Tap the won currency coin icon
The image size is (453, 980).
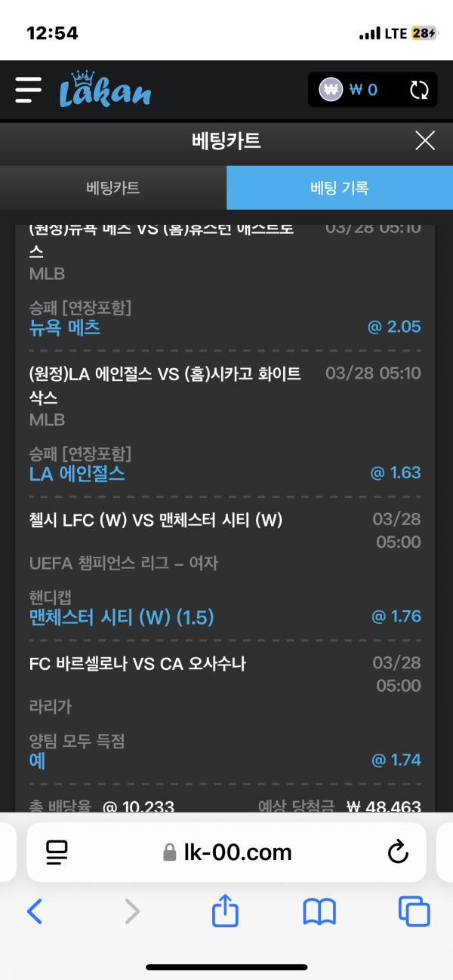point(331,90)
